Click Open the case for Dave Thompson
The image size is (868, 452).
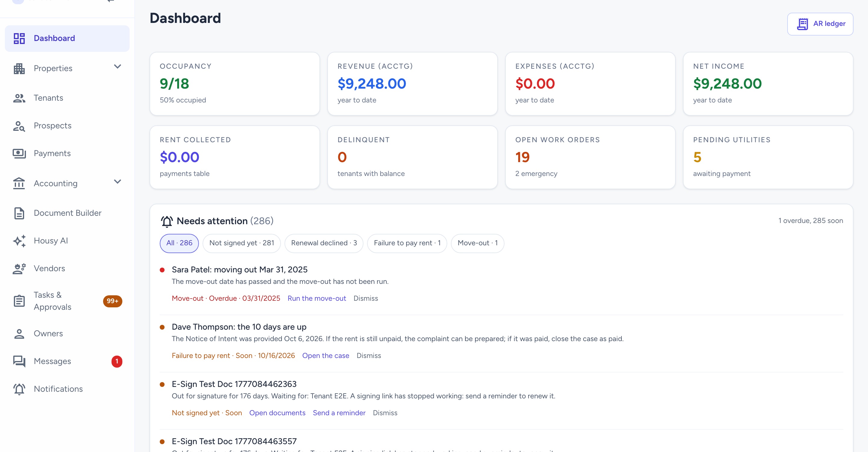coord(325,356)
